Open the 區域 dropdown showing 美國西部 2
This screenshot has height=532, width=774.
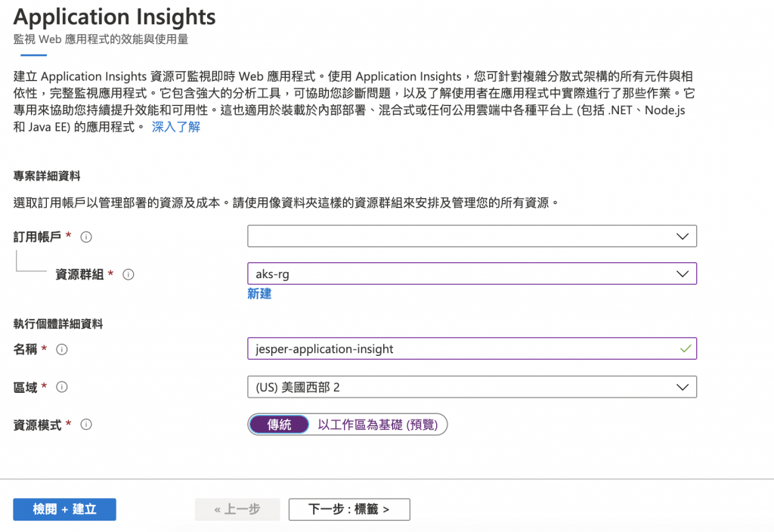tap(472, 387)
